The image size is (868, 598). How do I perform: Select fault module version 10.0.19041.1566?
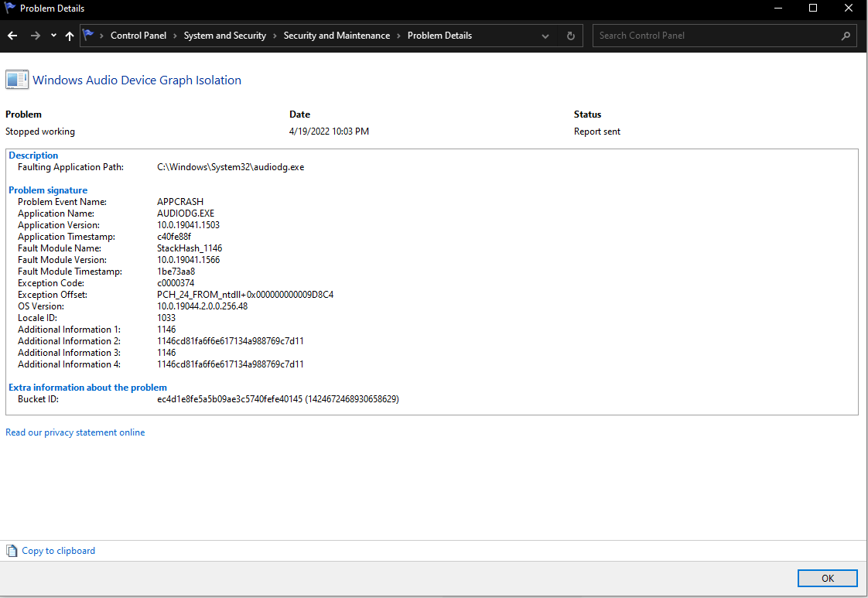[188, 260]
